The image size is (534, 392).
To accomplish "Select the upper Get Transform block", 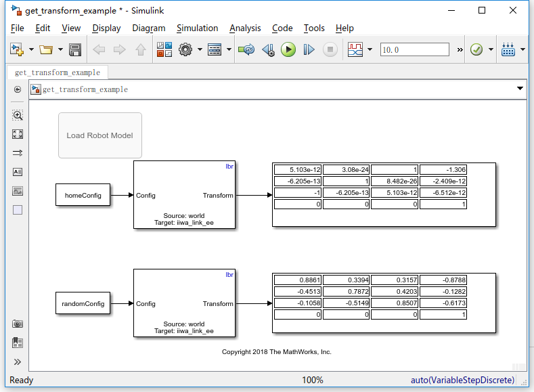I will [184, 195].
